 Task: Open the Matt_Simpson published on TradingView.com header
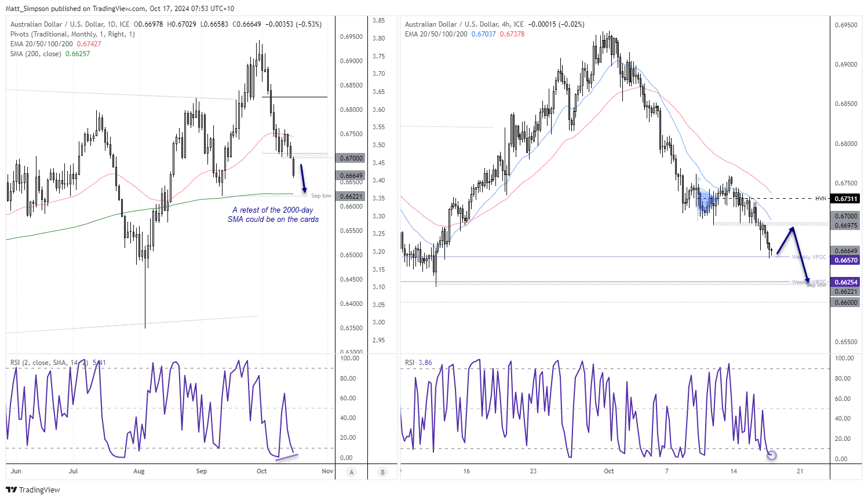click(x=120, y=9)
